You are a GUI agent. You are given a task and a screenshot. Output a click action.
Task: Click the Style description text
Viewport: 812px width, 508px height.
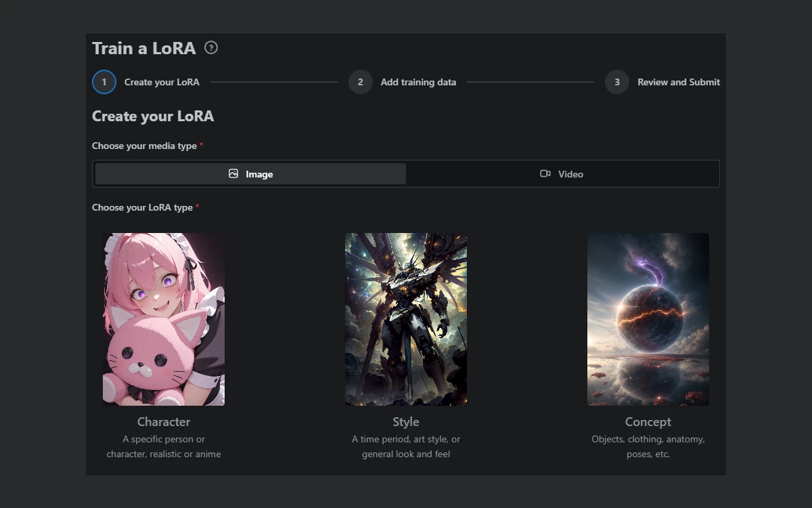[x=406, y=446]
